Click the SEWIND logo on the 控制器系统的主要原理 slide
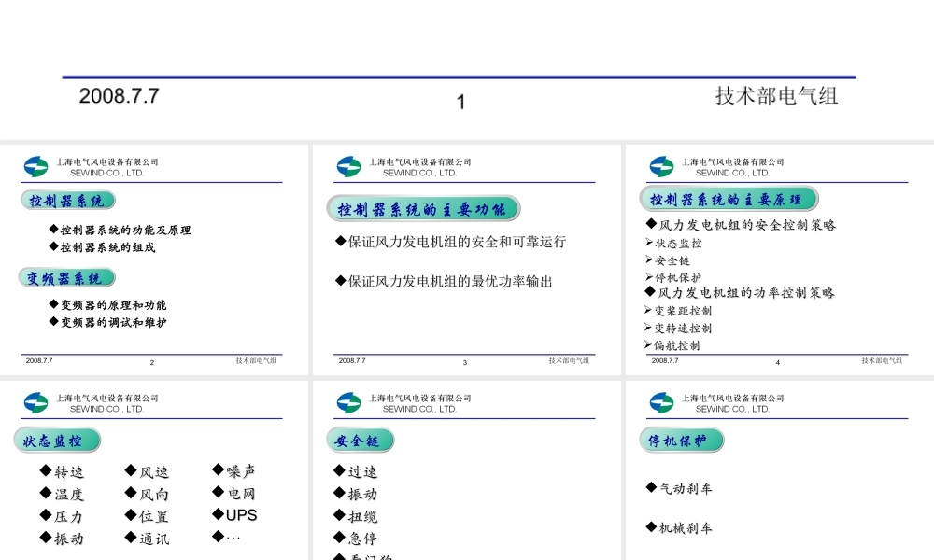Image resolution: width=934 pixels, height=560 pixels. (x=661, y=167)
